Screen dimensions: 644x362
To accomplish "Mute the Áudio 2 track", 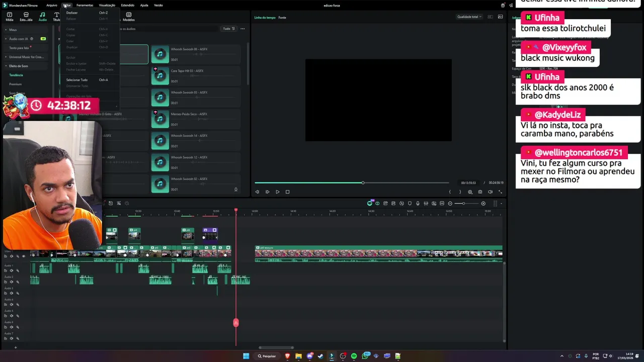I will click(x=12, y=282).
